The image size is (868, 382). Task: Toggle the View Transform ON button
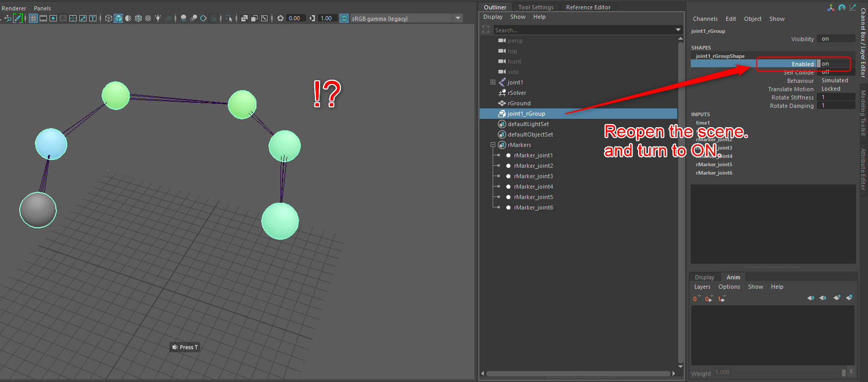pos(344,18)
